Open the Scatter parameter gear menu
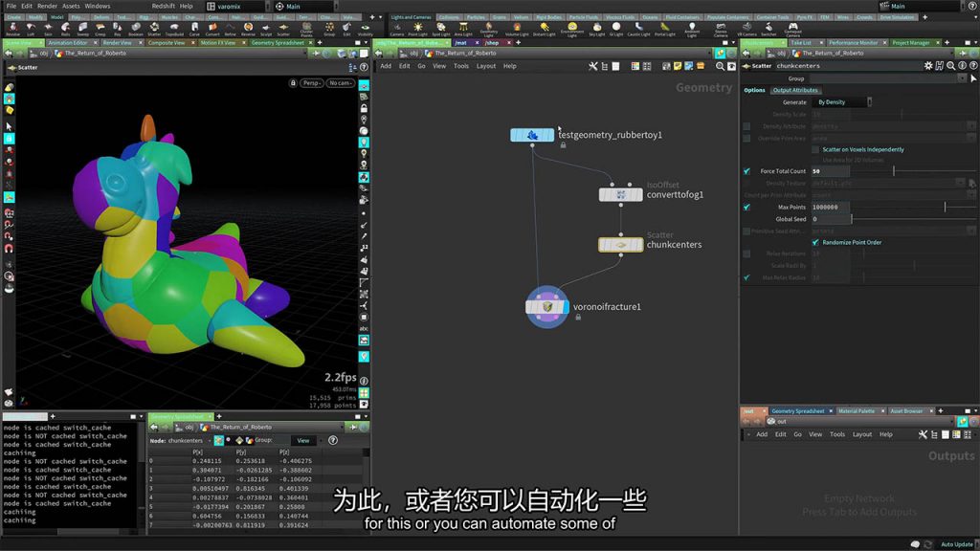980x551 pixels. coord(928,66)
